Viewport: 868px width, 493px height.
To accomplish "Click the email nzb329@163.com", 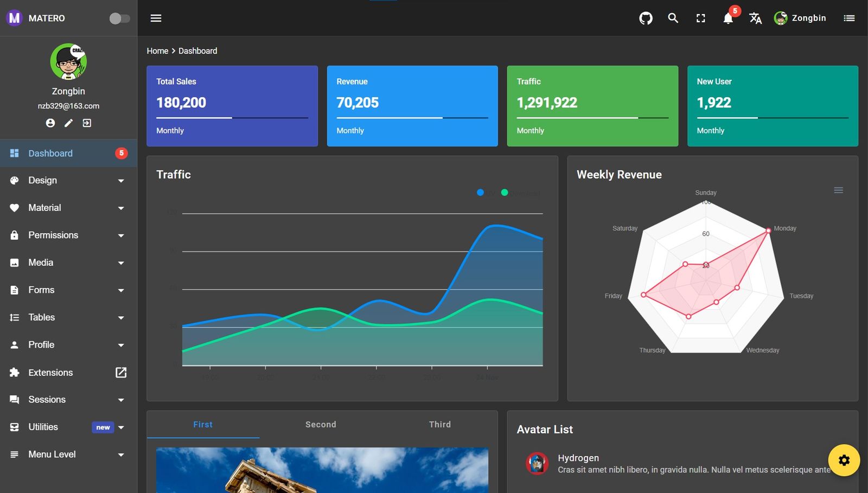I will click(x=68, y=106).
